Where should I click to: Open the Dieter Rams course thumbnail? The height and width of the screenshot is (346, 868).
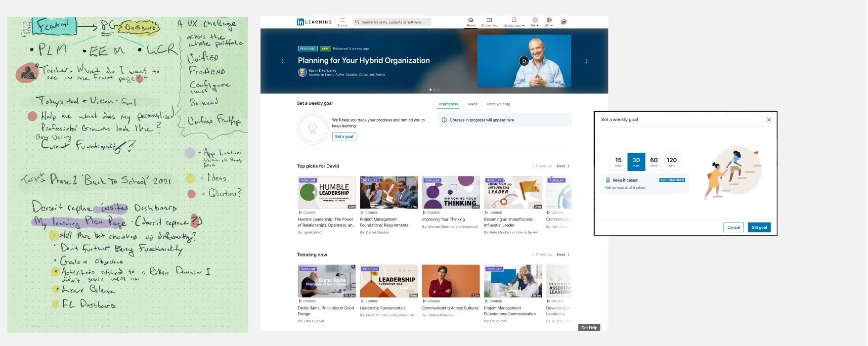click(327, 281)
